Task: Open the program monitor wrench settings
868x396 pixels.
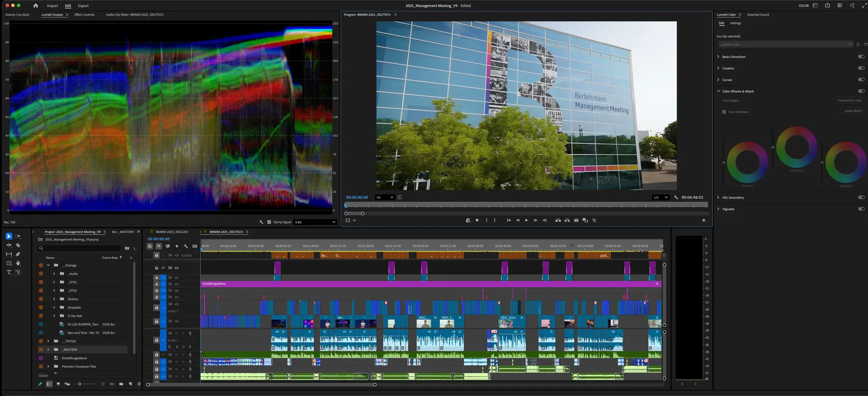Action: (x=676, y=197)
